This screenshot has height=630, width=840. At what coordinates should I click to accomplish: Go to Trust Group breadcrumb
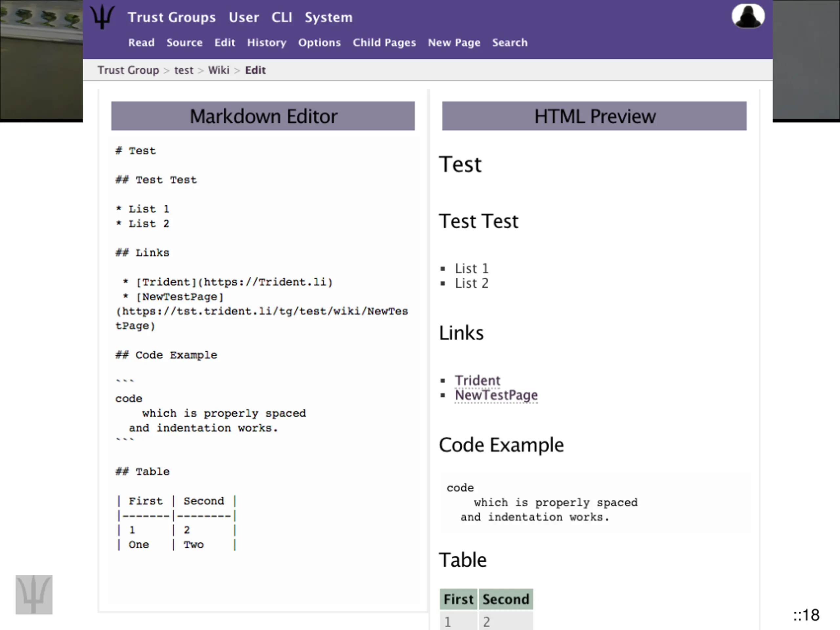click(128, 70)
